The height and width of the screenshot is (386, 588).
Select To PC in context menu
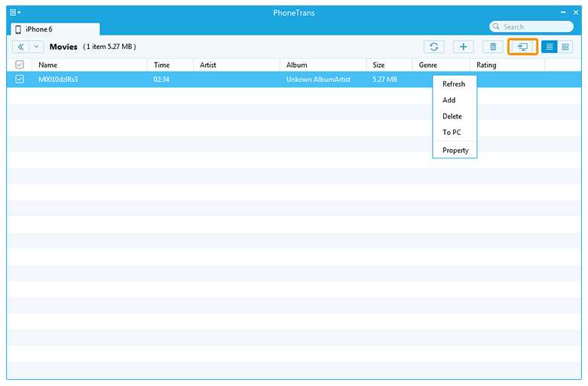tap(452, 133)
